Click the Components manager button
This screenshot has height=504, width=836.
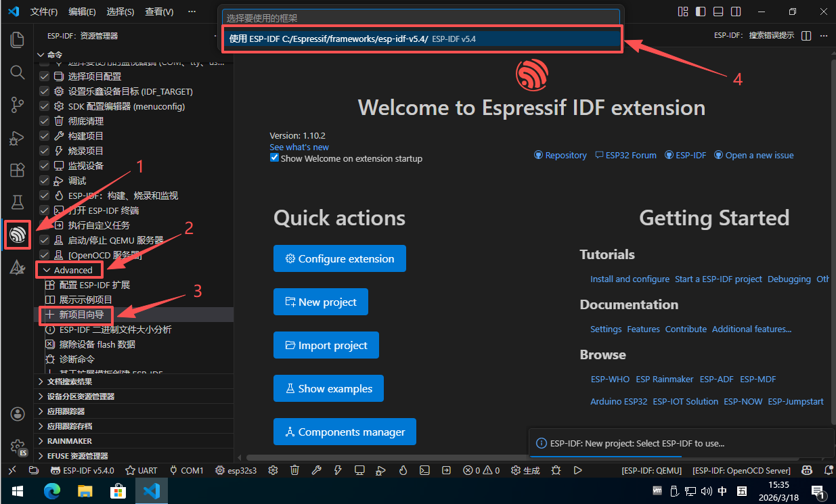(345, 432)
